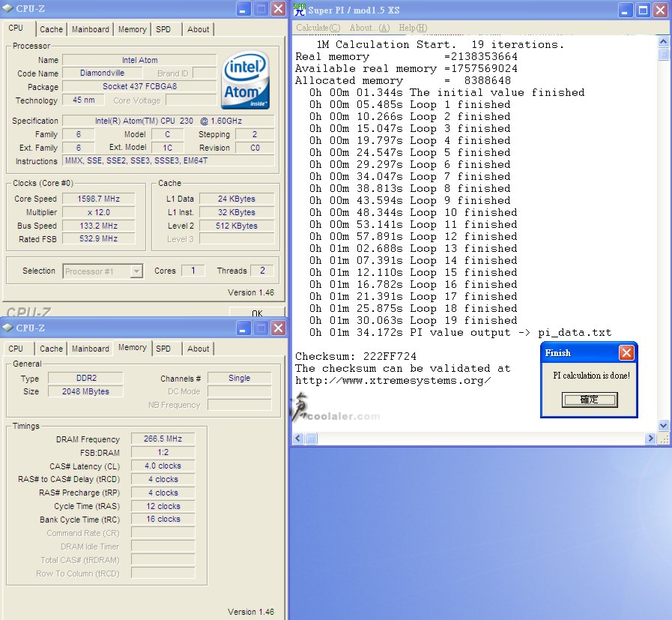This screenshot has height=620, width=672.
Task: Click the scroll right arrow in Super PI
Action: point(650,439)
